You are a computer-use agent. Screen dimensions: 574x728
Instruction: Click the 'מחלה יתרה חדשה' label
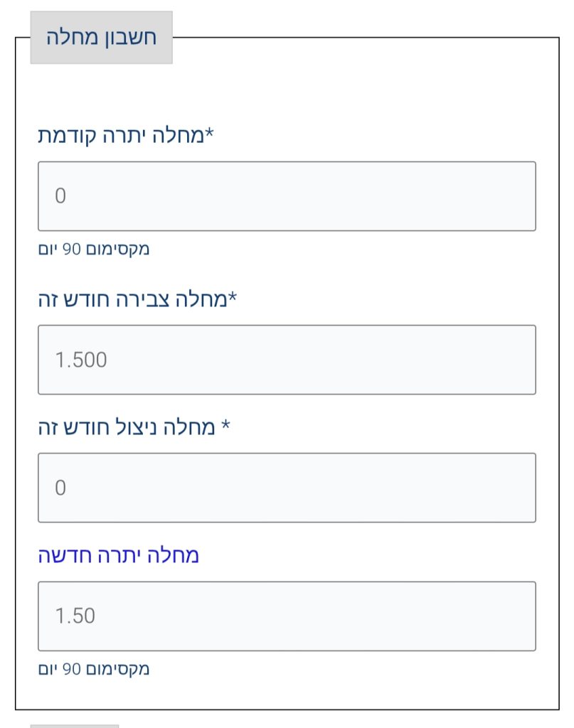pyautogui.click(x=119, y=555)
